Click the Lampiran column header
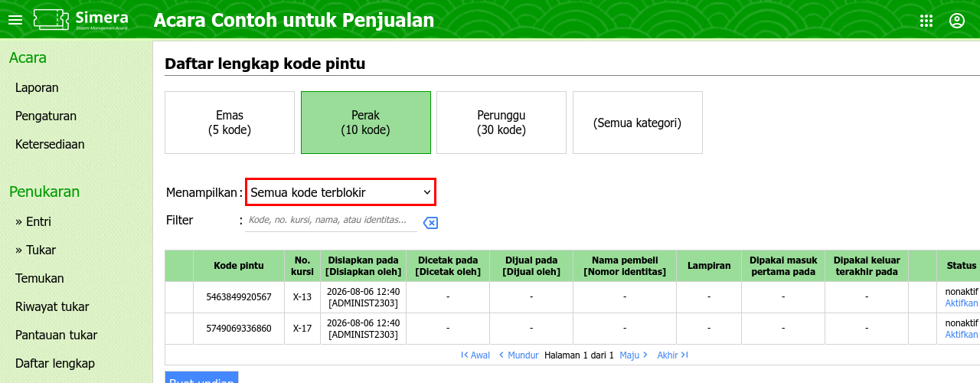 coord(709,266)
